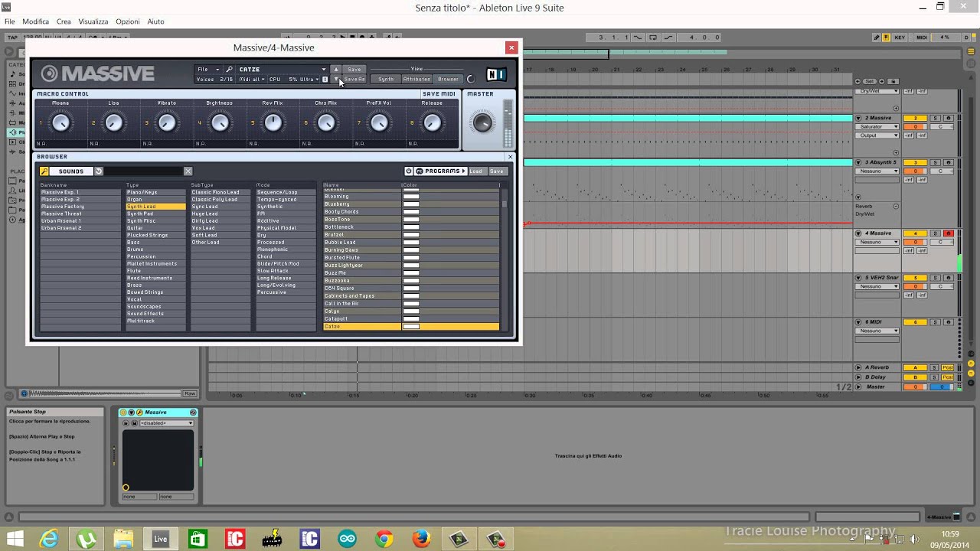Click the Rev Mix macro knob

click(x=273, y=122)
